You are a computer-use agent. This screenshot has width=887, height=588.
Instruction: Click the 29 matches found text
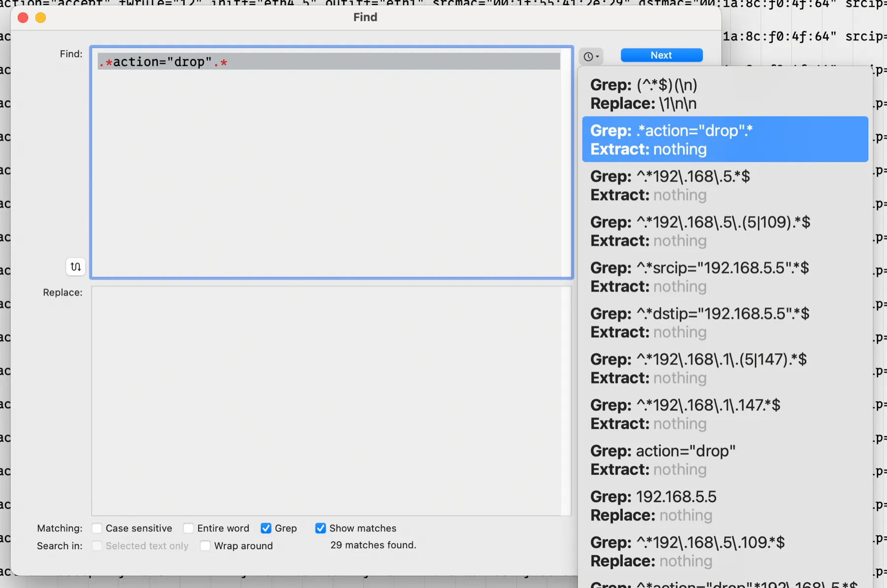pos(373,545)
